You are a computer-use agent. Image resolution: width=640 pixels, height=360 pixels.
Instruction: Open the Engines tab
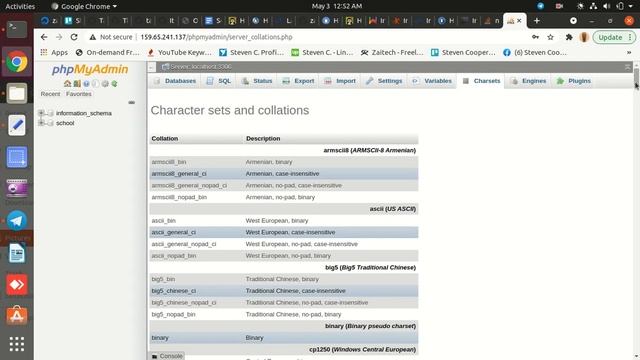tap(529, 81)
